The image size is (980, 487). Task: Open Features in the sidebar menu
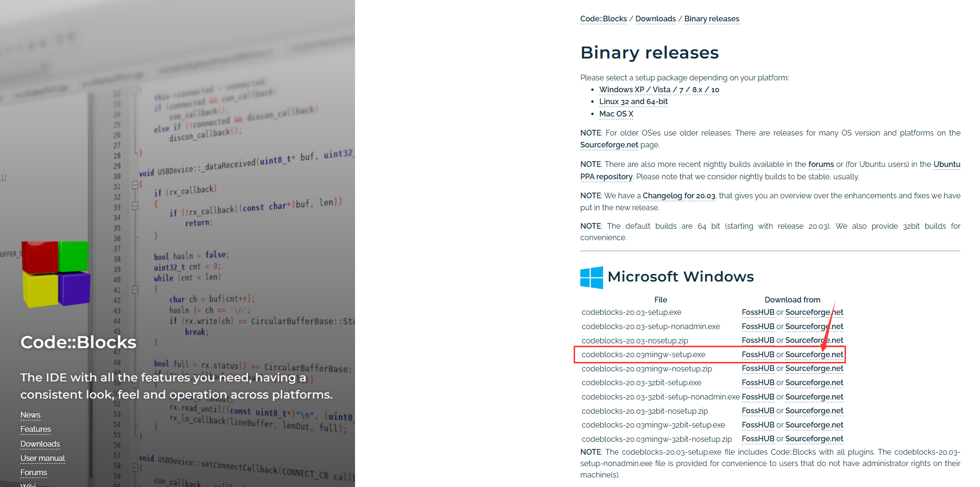pos(36,429)
